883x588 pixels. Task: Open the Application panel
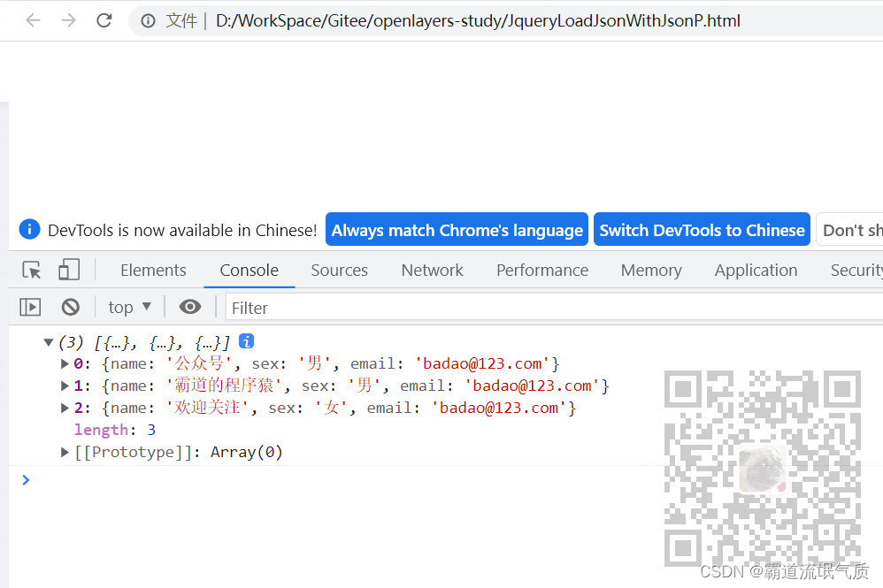[x=756, y=270]
